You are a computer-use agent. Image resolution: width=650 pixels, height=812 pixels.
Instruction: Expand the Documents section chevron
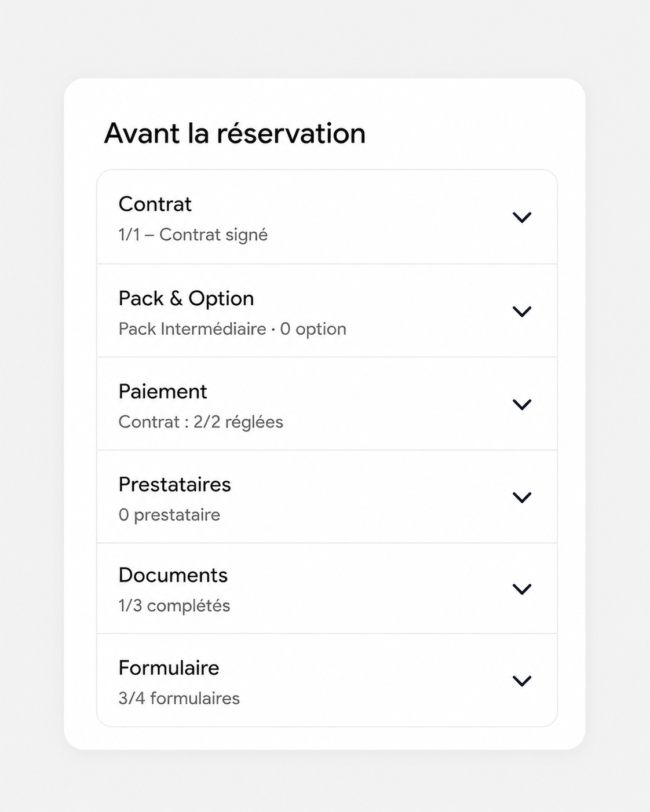[x=522, y=589]
